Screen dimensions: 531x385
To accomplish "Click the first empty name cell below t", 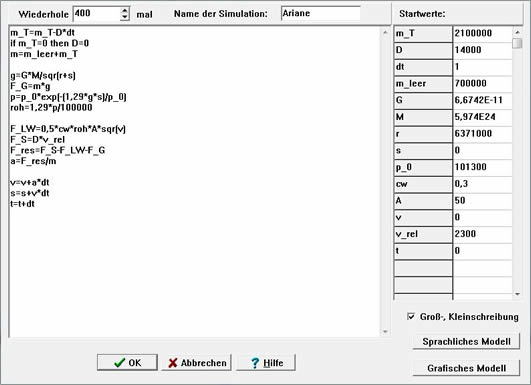I will tap(423, 268).
